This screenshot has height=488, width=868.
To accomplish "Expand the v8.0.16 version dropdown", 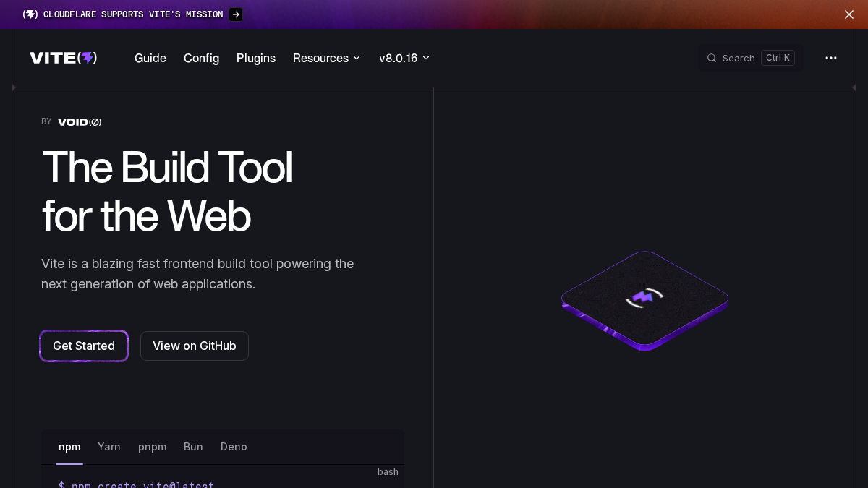I will [x=404, y=58].
